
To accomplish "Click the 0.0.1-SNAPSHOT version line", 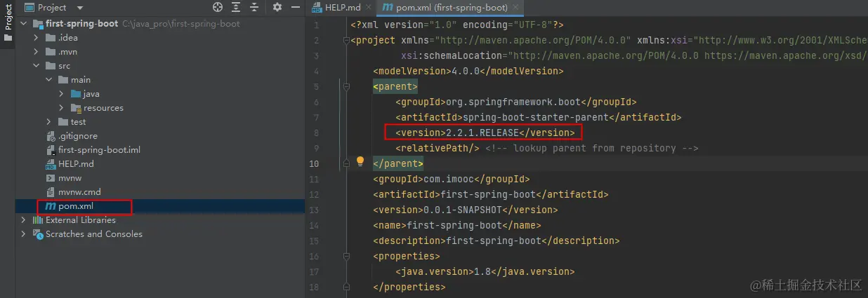I will point(466,210).
